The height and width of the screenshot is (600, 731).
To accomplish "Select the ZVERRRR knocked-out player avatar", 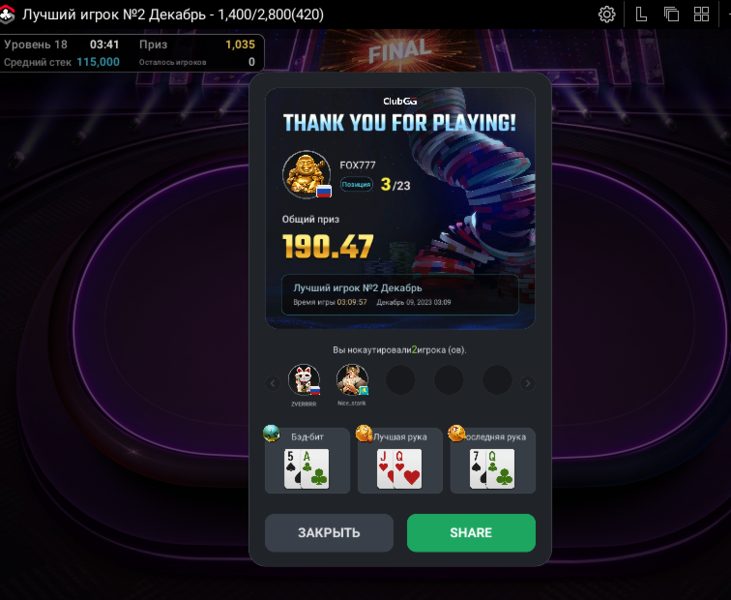I will pyautogui.click(x=304, y=380).
